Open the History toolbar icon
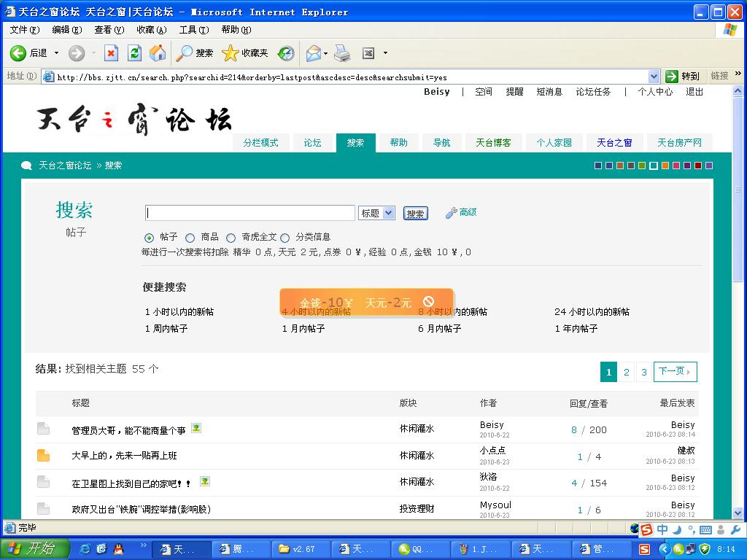The image size is (747, 560). (x=286, y=53)
